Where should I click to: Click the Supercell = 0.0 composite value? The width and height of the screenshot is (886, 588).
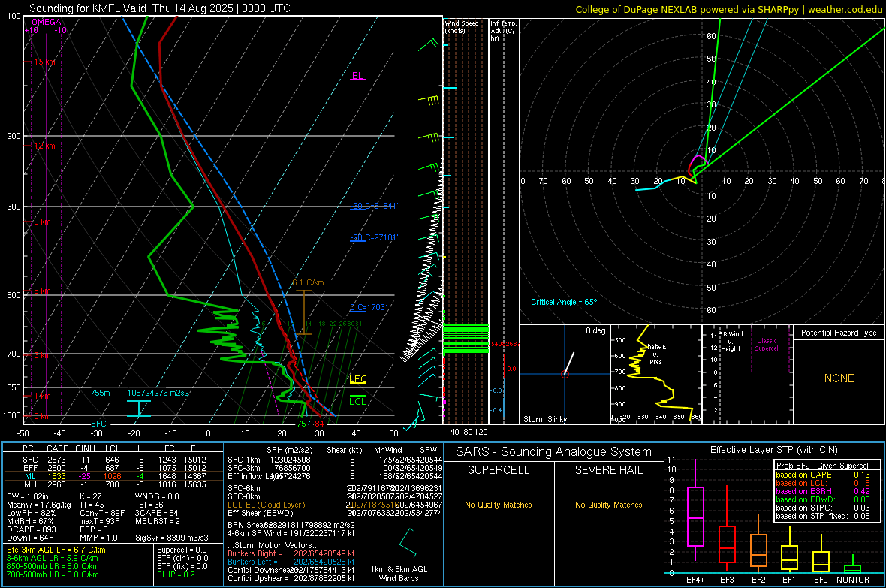[182, 550]
